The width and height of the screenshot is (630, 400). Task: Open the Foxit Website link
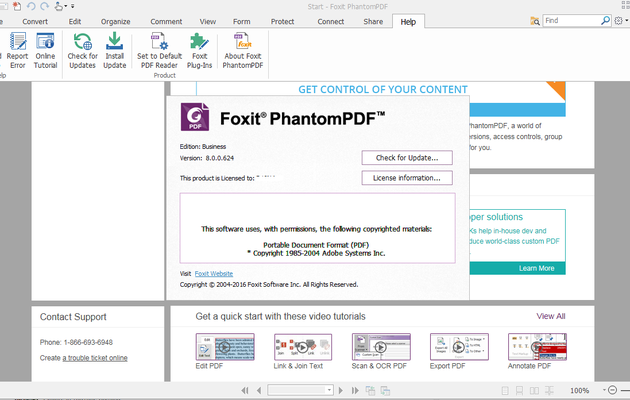[214, 273]
